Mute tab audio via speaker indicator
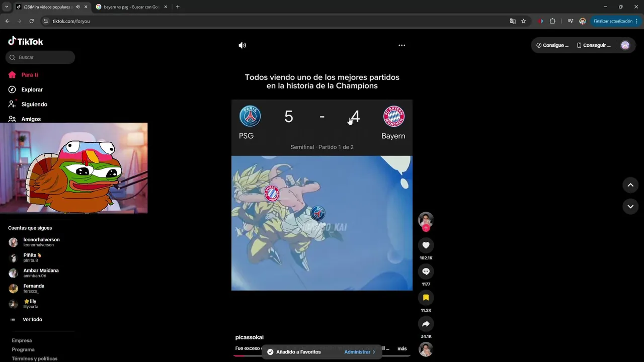The height and width of the screenshot is (362, 644). [x=77, y=7]
